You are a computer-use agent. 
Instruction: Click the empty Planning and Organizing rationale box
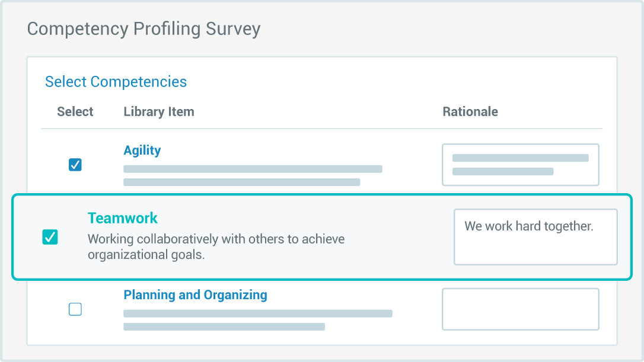(x=520, y=309)
